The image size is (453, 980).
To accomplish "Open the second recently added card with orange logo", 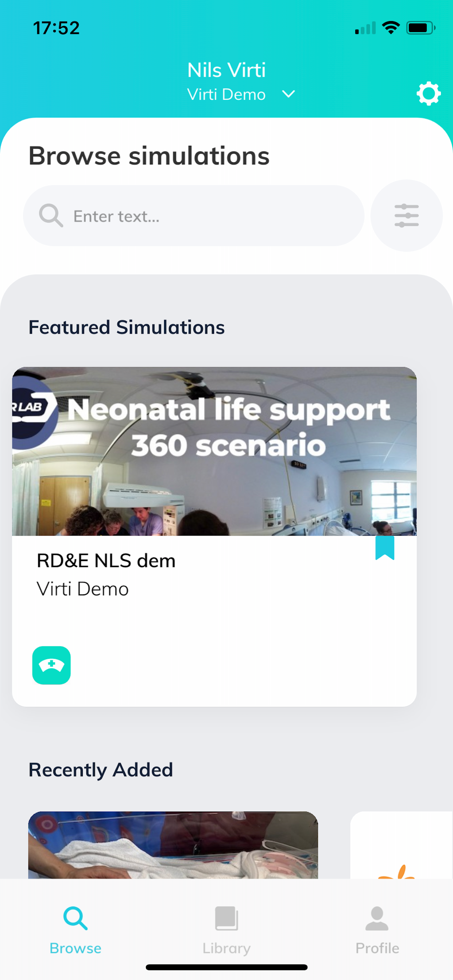I will pos(402,845).
